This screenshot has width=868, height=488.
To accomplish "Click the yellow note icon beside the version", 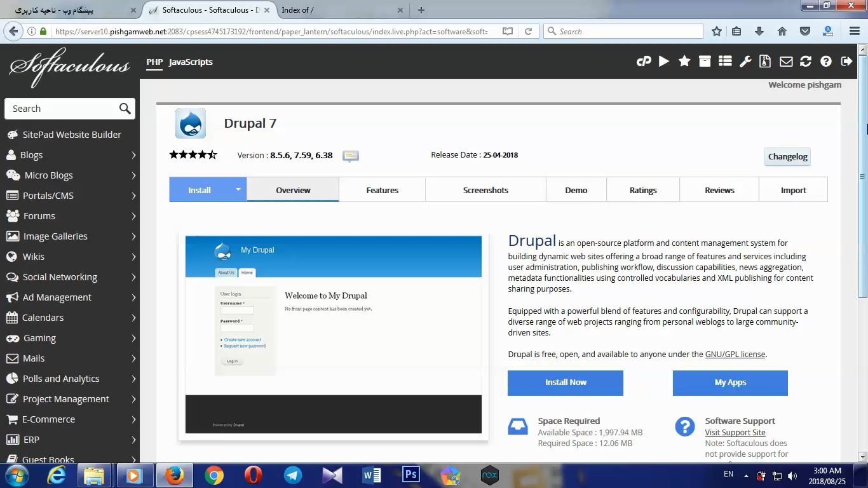I will pyautogui.click(x=351, y=156).
